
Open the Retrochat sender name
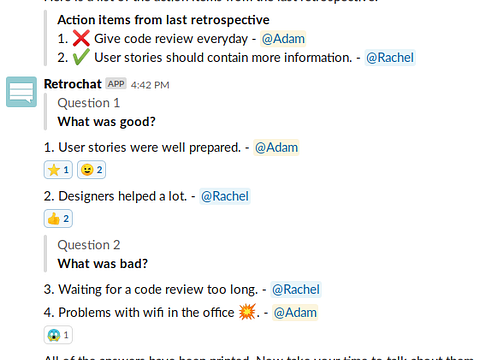(73, 84)
